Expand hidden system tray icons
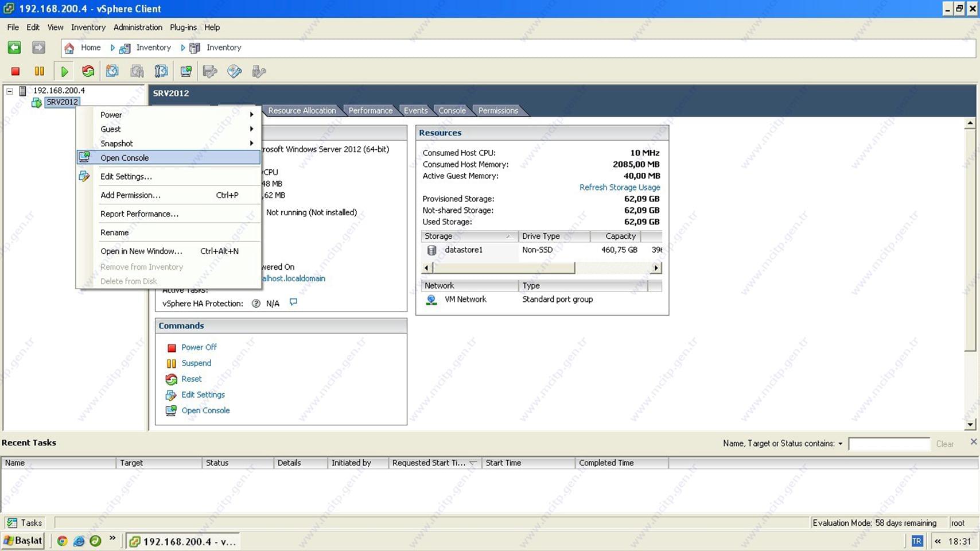Viewport: 980px width, 551px height. pos(938,541)
